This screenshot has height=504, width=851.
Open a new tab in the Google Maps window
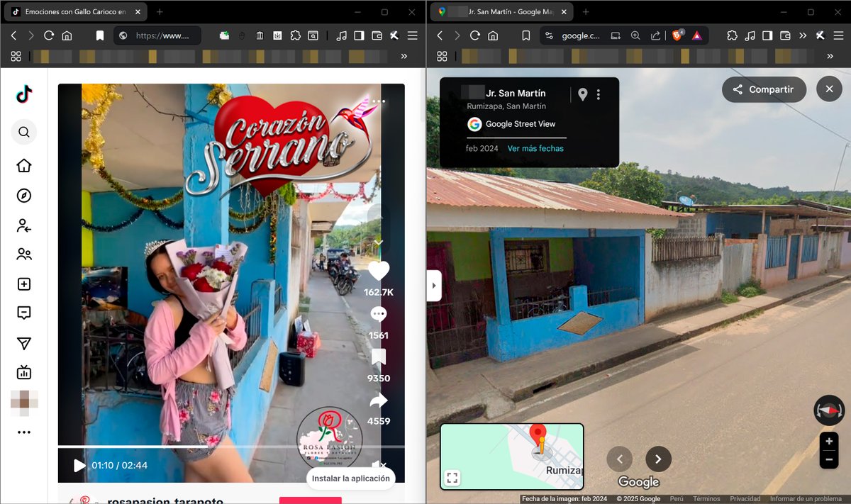click(x=586, y=12)
